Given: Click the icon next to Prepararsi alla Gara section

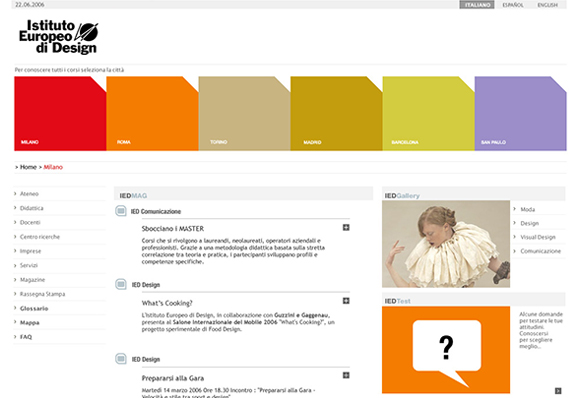Looking at the screenshot, I should pyautogui.click(x=121, y=358).
